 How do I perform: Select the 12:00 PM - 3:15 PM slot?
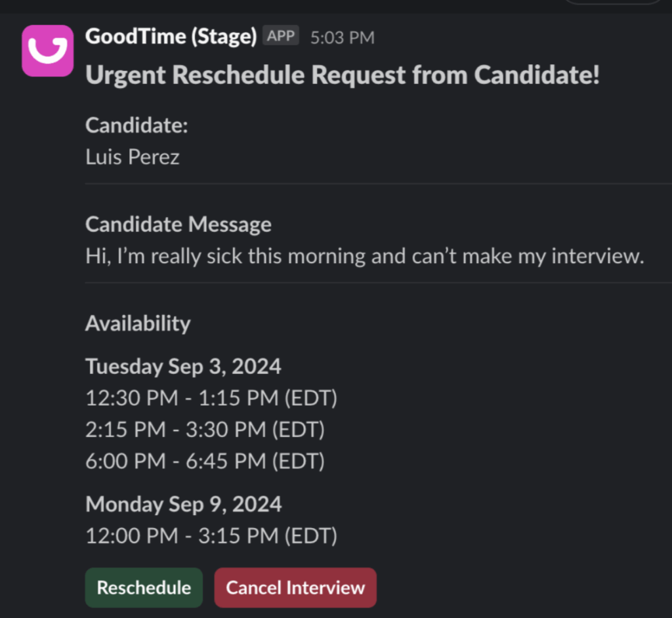point(211,536)
